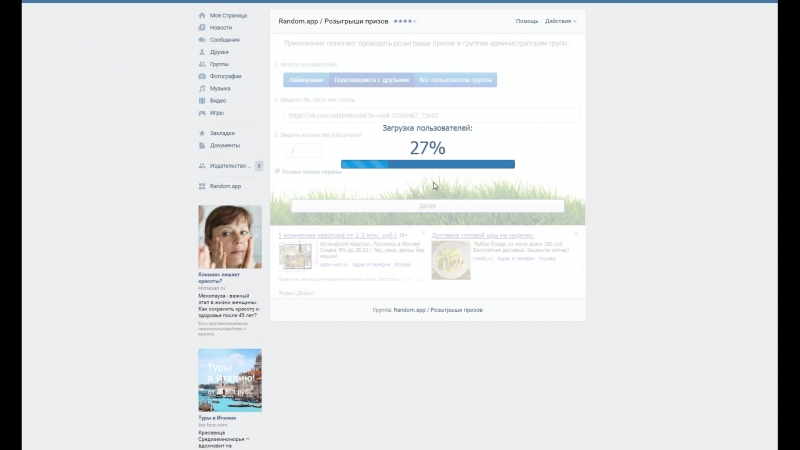Click the film icon beside Видео
800x450 pixels.
(202, 101)
